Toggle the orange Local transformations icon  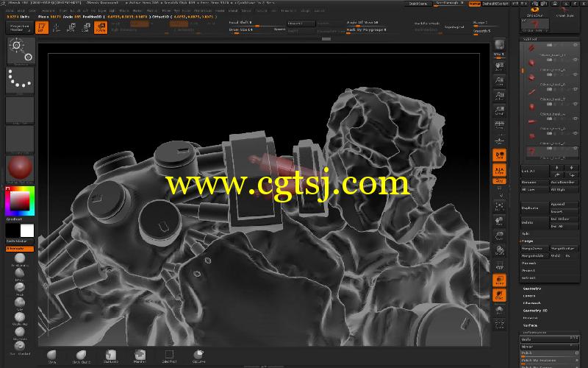pos(499,155)
